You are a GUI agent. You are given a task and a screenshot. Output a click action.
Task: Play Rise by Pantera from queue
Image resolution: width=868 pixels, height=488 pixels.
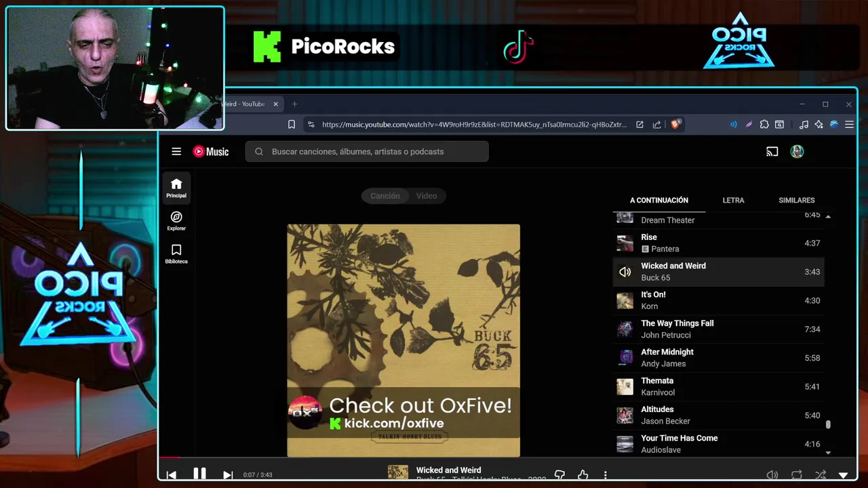pyautogui.click(x=718, y=243)
